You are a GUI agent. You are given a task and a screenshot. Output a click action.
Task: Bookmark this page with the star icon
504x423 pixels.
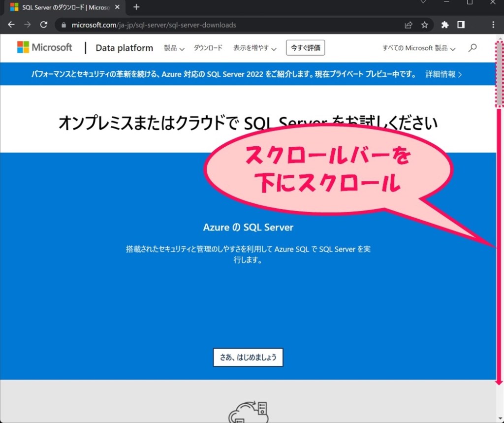click(425, 25)
